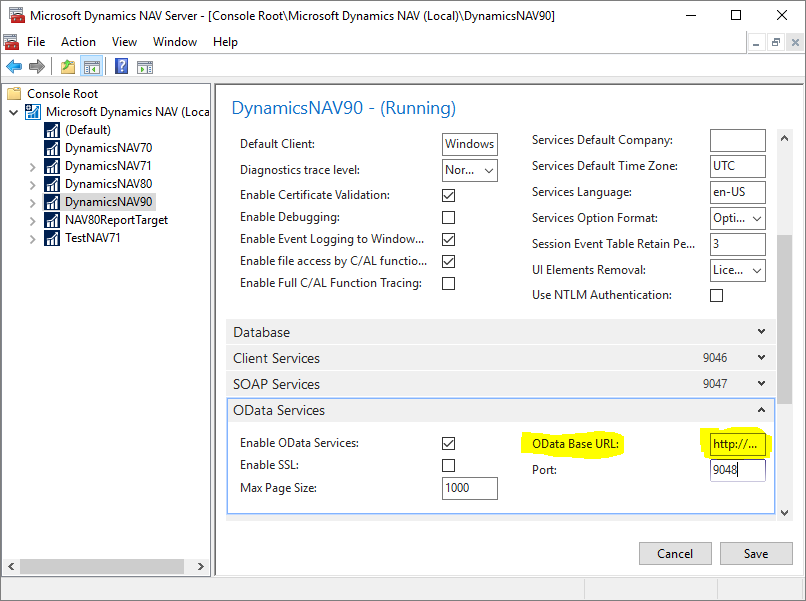Click the console icon beside File menu
Screen dimensions: 806x601
[x=11, y=42]
